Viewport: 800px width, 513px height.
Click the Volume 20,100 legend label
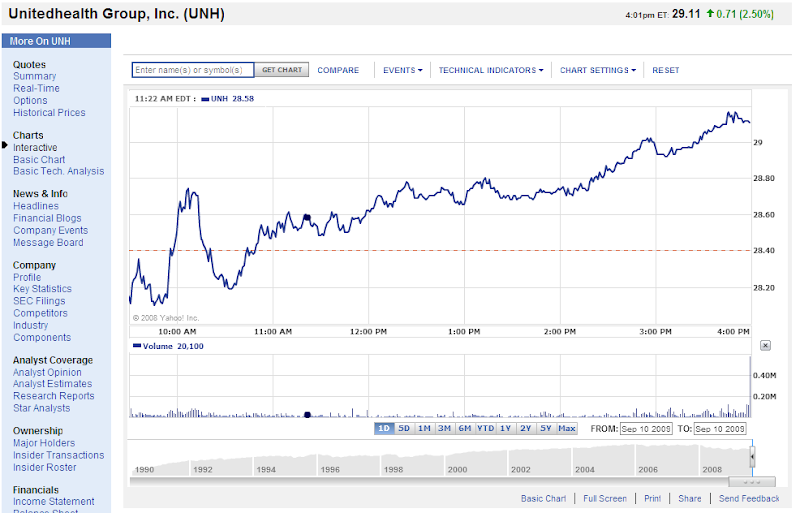pyautogui.click(x=168, y=346)
